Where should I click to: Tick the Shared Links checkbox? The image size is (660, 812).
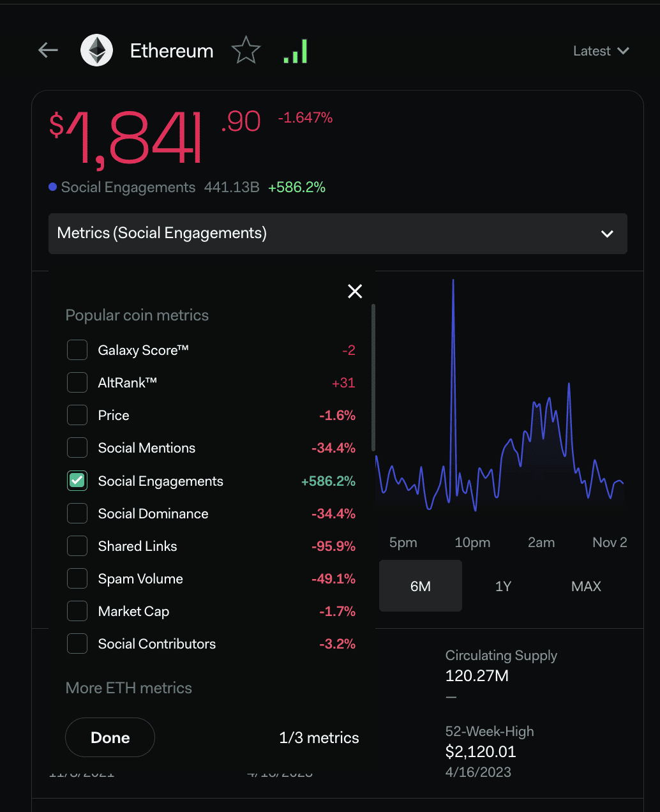(77, 546)
